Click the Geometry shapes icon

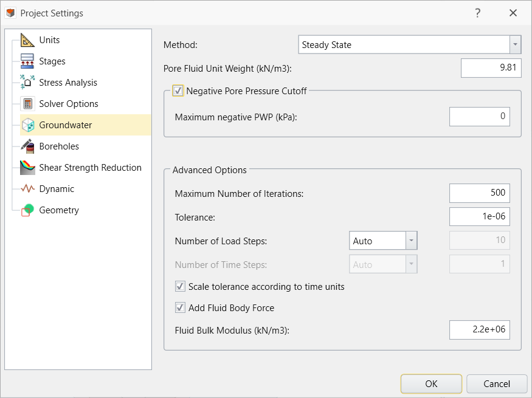[x=27, y=210]
